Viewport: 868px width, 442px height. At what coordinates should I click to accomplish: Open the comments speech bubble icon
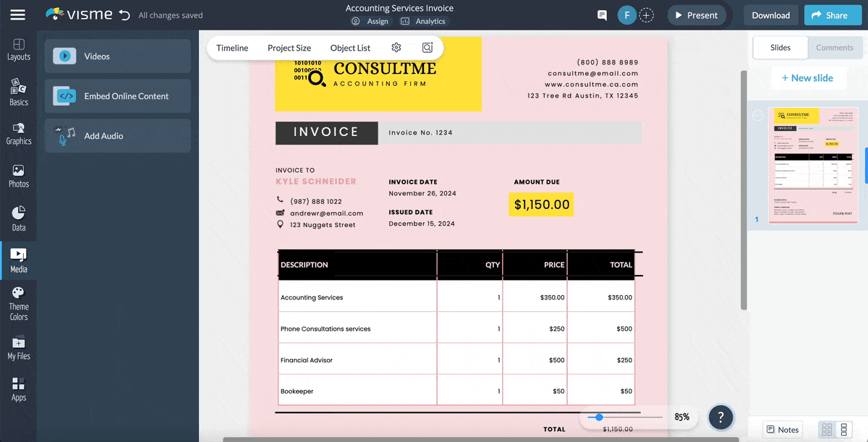click(x=602, y=15)
